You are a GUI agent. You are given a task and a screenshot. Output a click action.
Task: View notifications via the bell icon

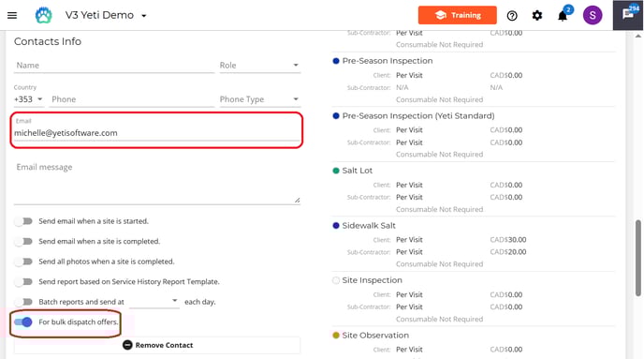coord(563,16)
